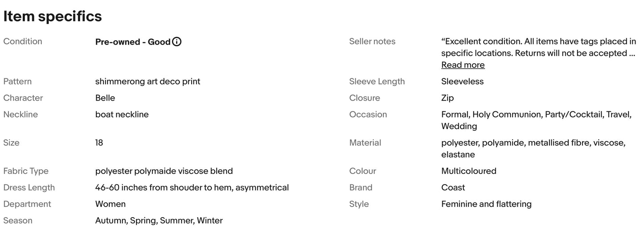Click the boat neckline value
644x239 pixels.
pyautogui.click(x=122, y=114)
